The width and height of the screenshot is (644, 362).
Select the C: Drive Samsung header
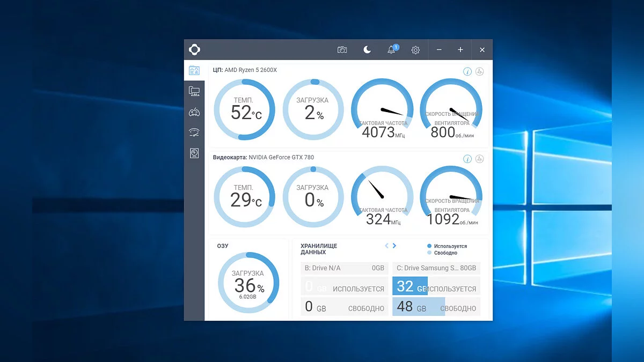[x=436, y=268]
